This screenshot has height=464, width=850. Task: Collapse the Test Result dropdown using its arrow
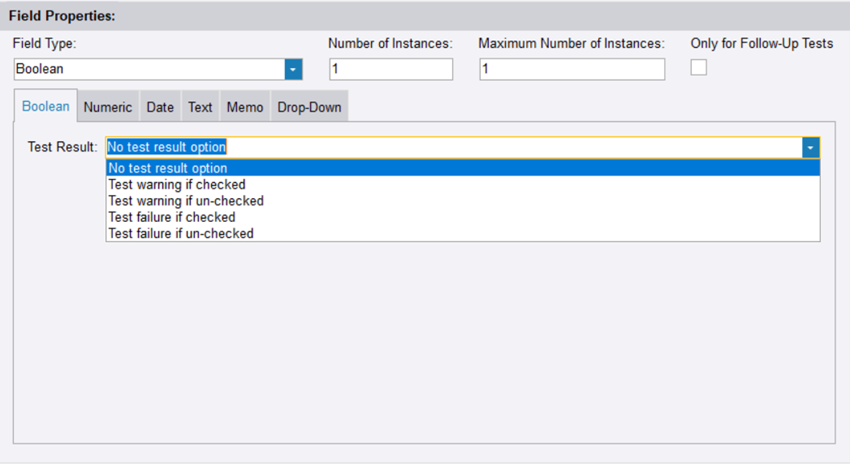(x=810, y=147)
